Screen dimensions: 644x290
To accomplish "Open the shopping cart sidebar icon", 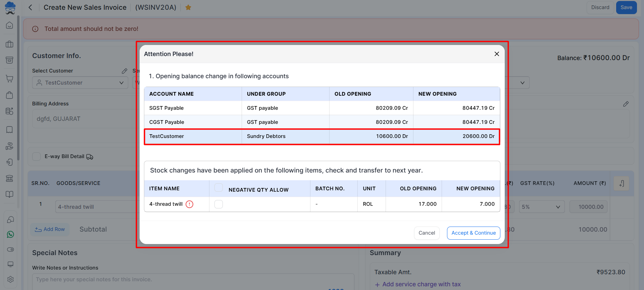I will [x=10, y=79].
